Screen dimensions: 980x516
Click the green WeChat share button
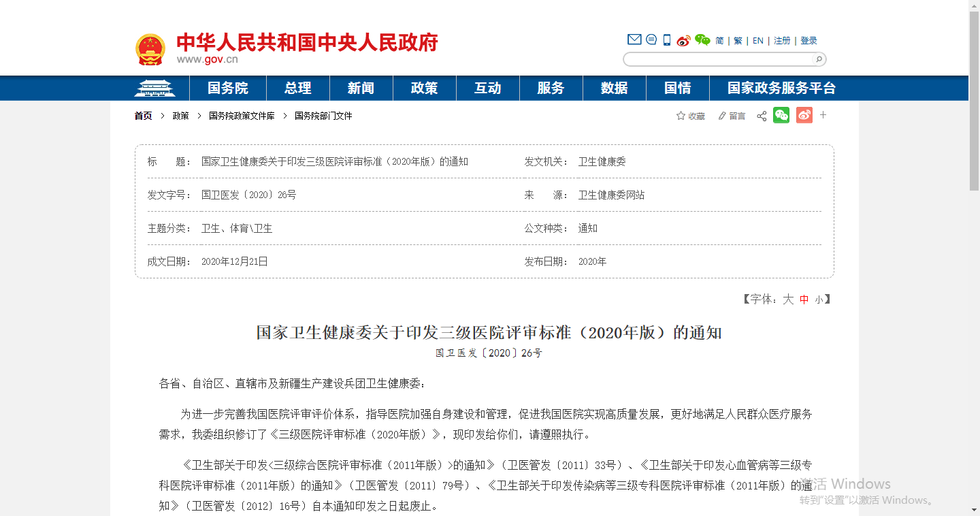[781, 116]
